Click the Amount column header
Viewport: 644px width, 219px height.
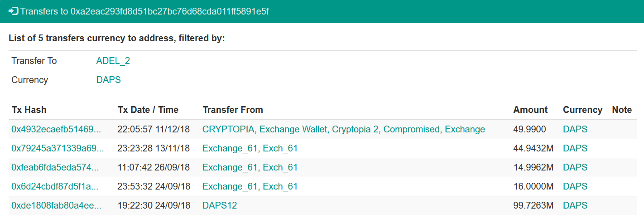[x=530, y=110]
